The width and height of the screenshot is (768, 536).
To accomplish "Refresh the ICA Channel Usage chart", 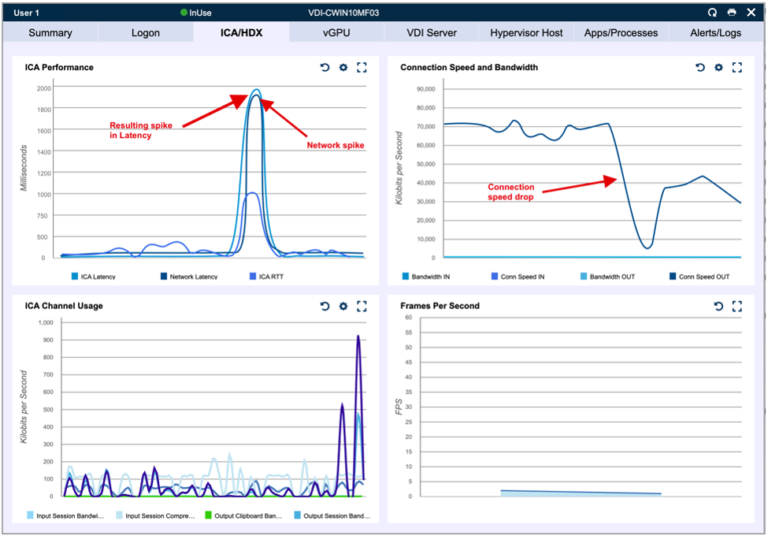I will (x=325, y=306).
